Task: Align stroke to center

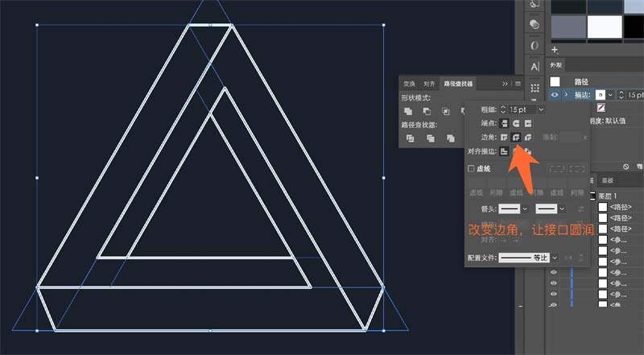Action: (x=504, y=151)
